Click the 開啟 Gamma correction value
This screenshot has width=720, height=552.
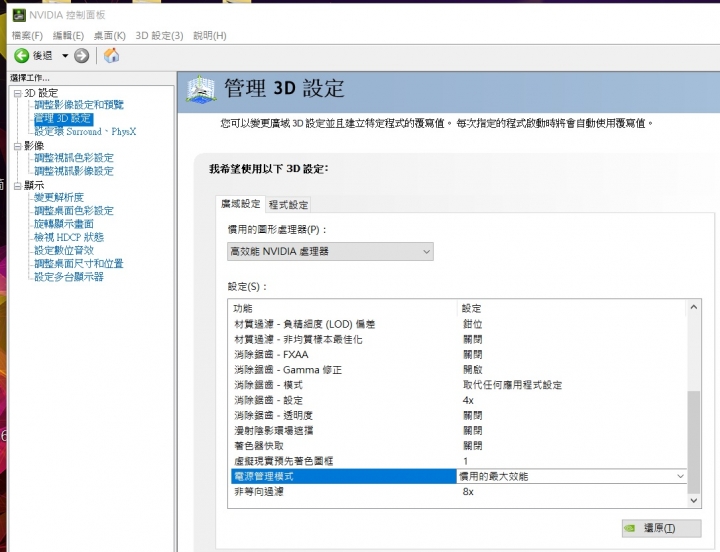472,370
